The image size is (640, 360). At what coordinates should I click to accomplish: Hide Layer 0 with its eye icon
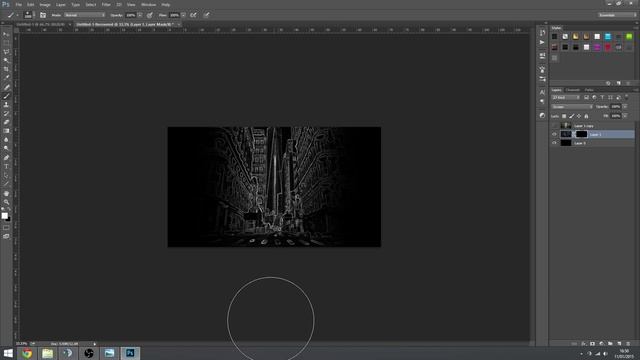point(554,143)
